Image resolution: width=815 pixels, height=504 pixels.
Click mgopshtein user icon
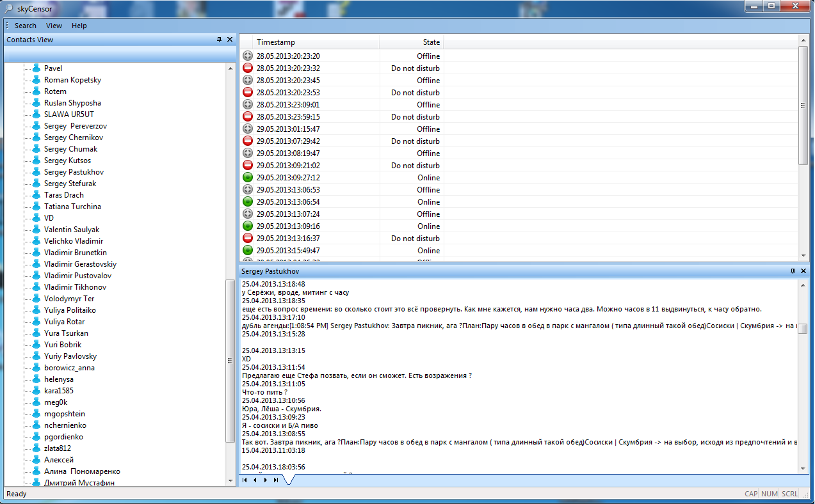[x=36, y=413]
